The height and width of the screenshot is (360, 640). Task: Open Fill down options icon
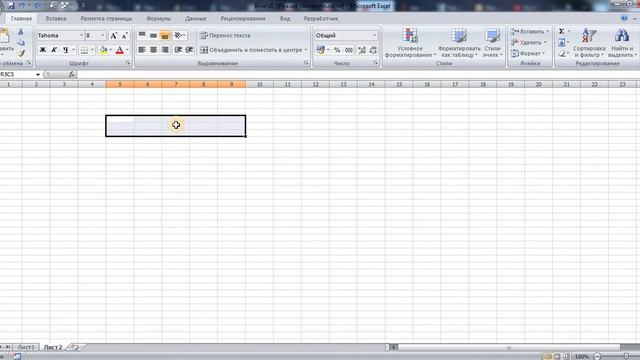point(562,42)
